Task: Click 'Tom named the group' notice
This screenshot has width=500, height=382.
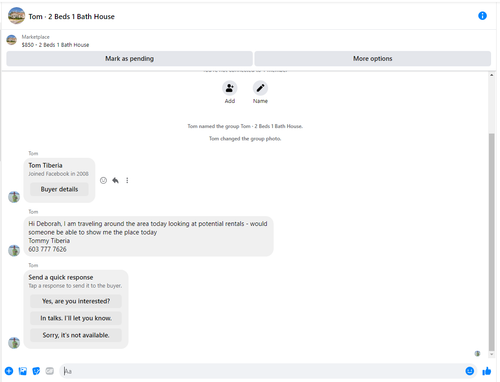Action: pyautogui.click(x=245, y=126)
